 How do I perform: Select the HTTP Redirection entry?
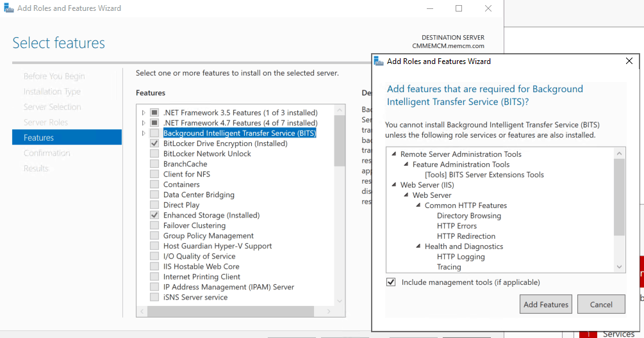tap(466, 236)
